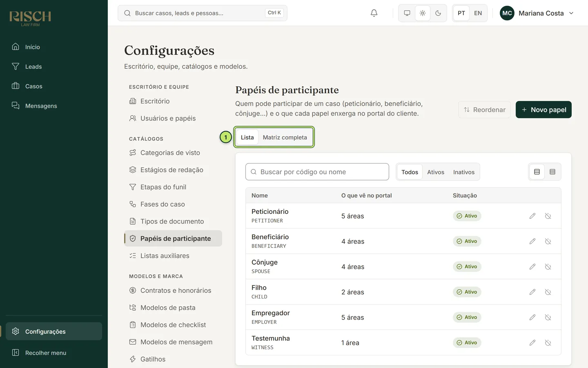Click the Risch Law Firm logo
This screenshot has width=588, height=368.
click(x=30, y=18)
